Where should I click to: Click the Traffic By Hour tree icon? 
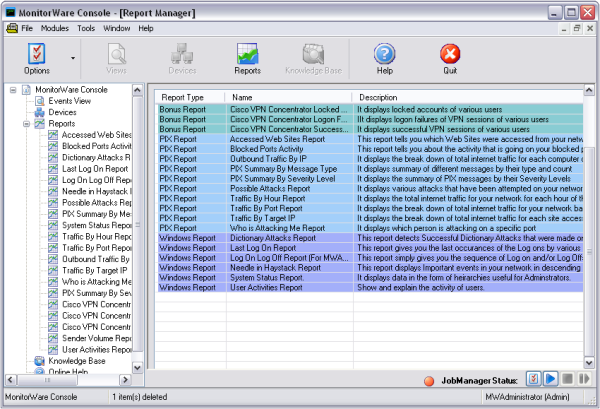(x=53, y=236)
